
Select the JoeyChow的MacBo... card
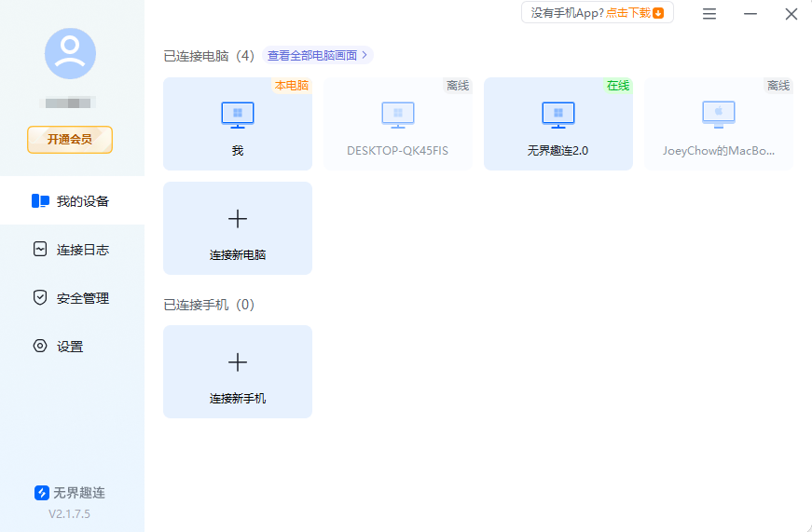[719, 124]
